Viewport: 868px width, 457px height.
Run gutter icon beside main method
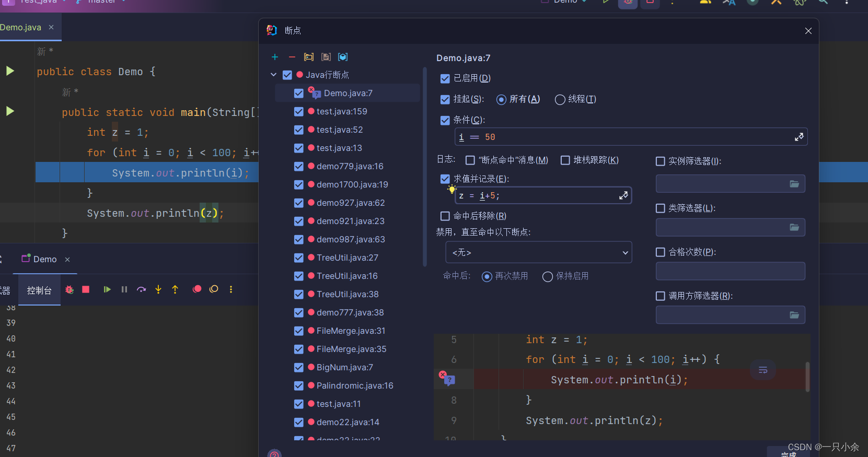click(x=10, y=111)
